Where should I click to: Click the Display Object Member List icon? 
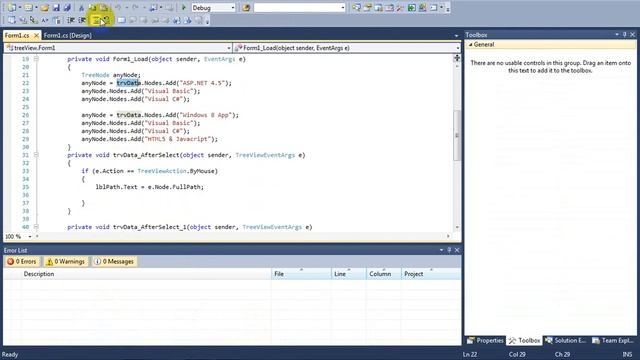[11, 20]
